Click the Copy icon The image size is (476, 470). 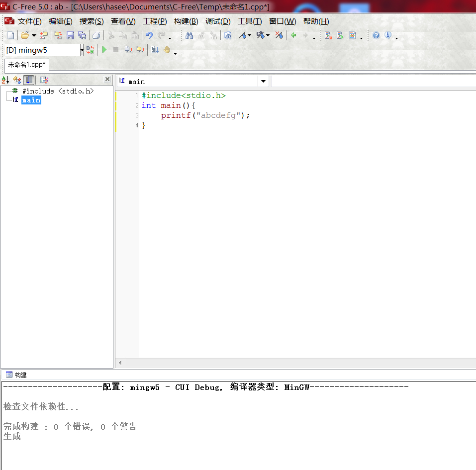123,35
